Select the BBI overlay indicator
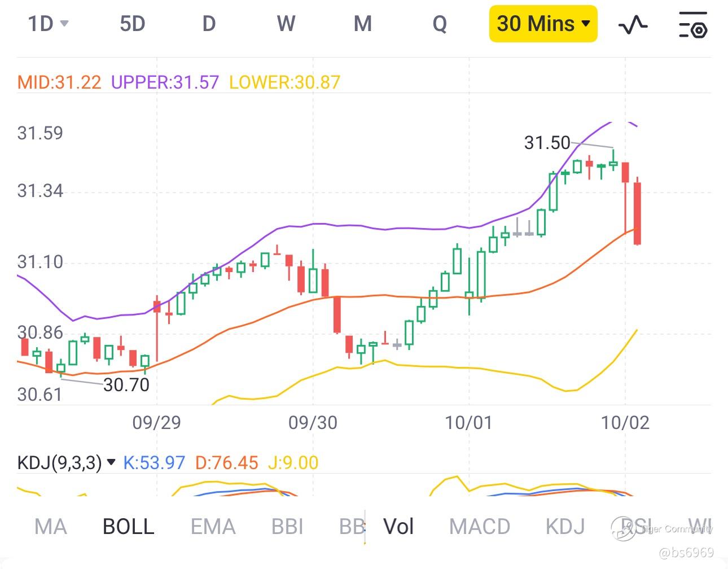The height and width of the screenshot is (569, 728). click(x=287, y=527)
